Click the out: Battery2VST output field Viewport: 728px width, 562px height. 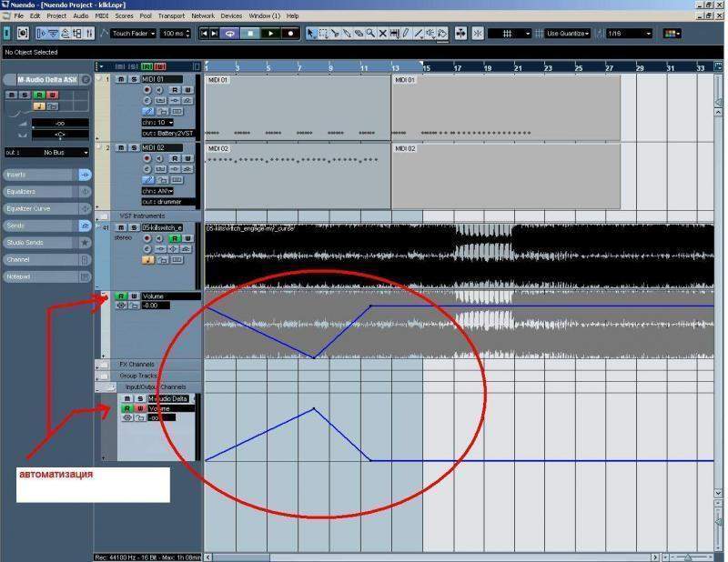click(x=167, y=134)
